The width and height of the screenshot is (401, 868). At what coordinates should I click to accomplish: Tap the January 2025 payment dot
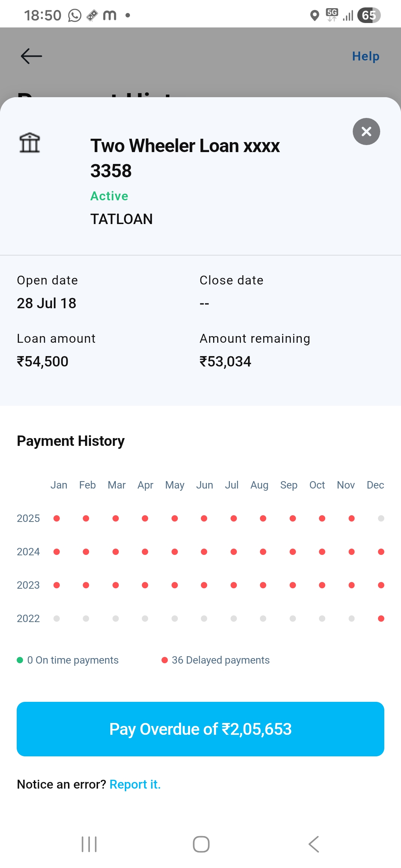point(56,518)
